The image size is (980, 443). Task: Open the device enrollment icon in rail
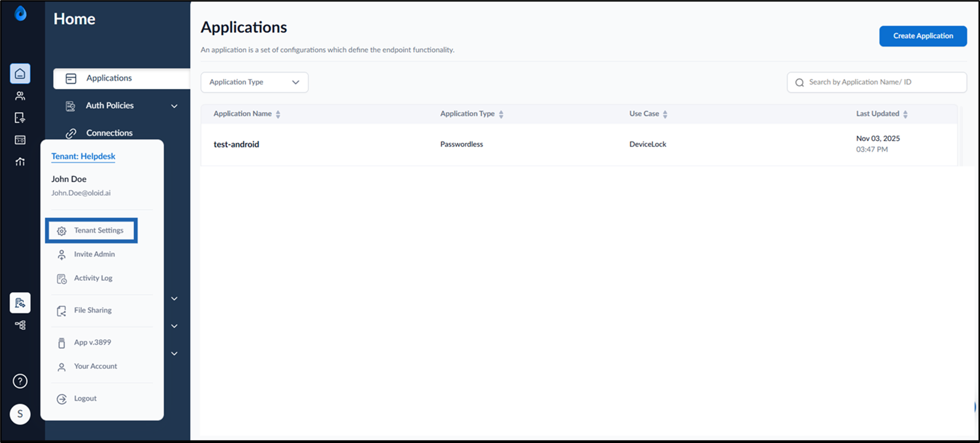(20, 118)
